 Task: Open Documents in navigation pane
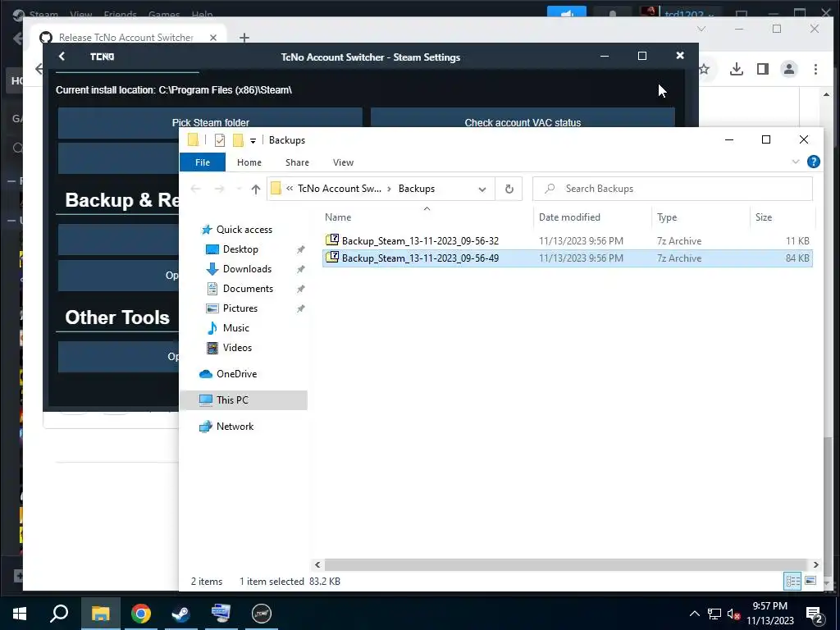pyautogui.click(x=248, y=289)
